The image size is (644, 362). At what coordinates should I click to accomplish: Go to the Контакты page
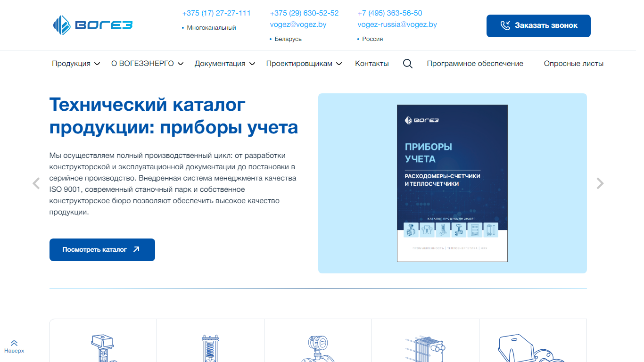click(x=372, y=64)
